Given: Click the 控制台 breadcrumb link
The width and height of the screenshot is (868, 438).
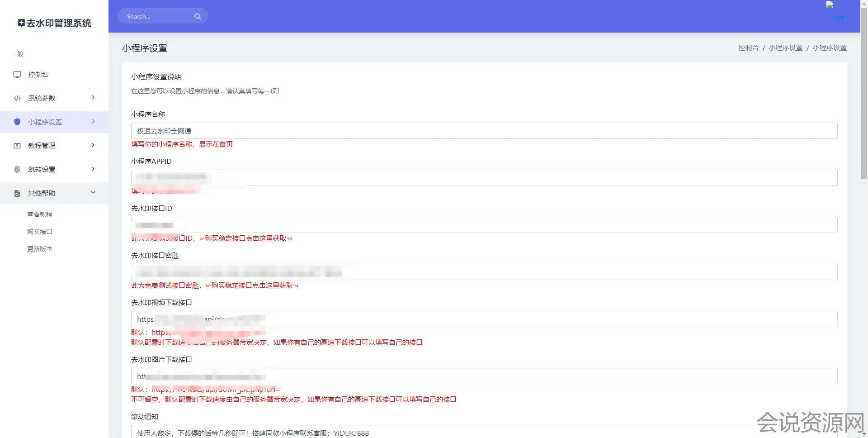Looking at the screenshot, I should click(x=748, y=48).
